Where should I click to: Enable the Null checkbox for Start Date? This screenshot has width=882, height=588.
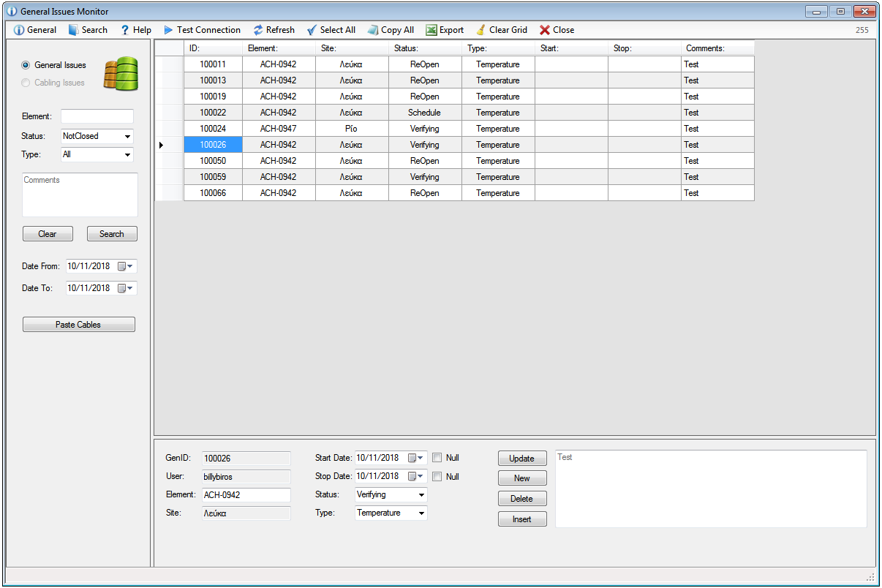point(437,458)
